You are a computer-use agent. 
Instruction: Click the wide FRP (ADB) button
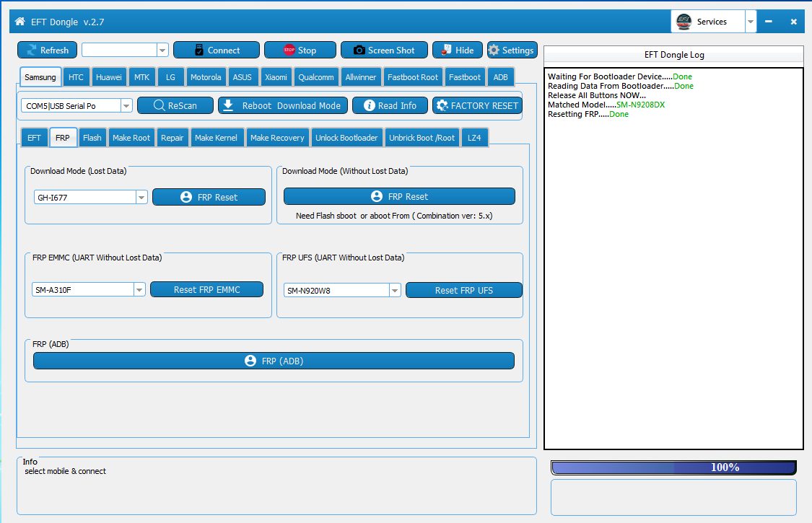pyautogui.click(x=274, y=361)
